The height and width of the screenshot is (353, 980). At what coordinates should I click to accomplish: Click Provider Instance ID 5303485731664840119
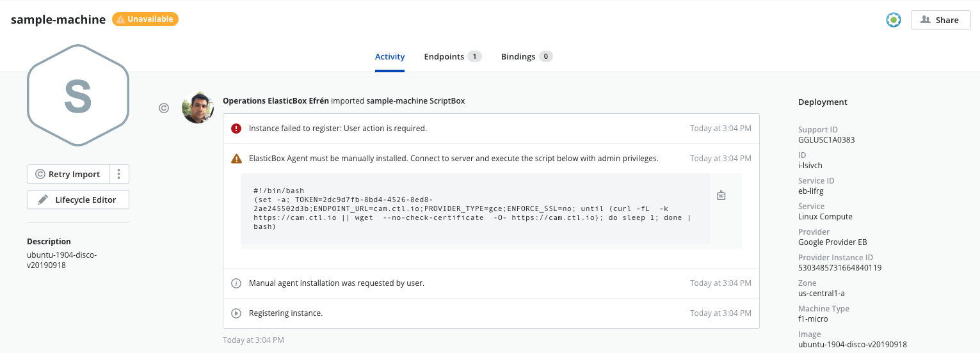(x=840, y=267)
